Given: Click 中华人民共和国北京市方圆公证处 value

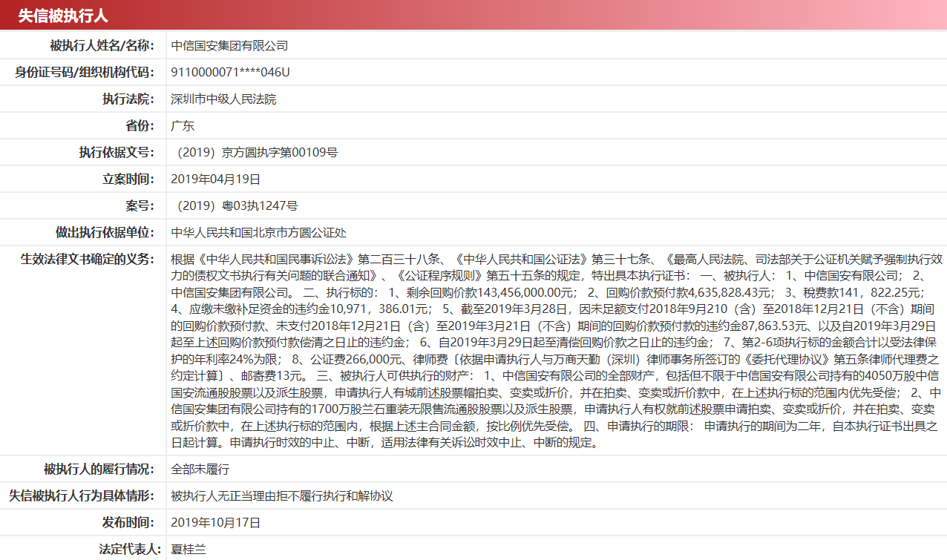Looking at the screenshot, I should pyautogui.click(x=258, y=232).
